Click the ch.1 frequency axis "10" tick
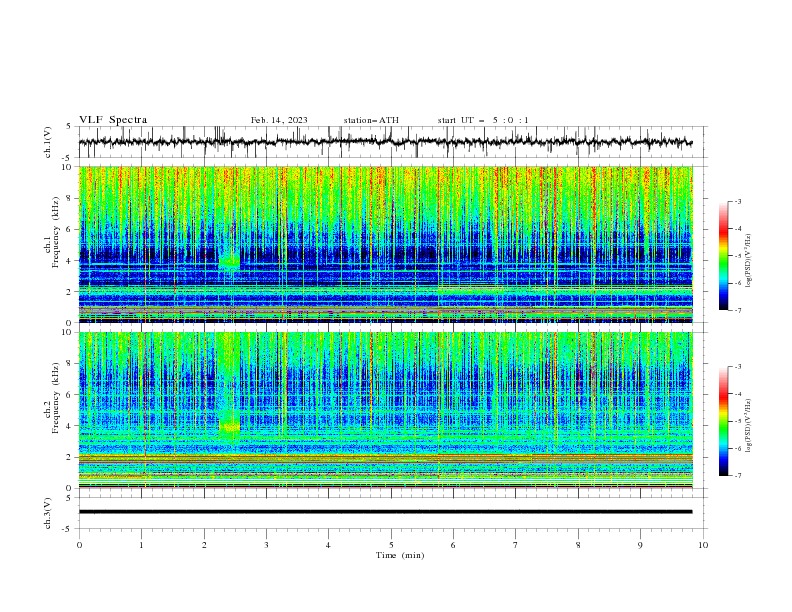 pos(69,167)
